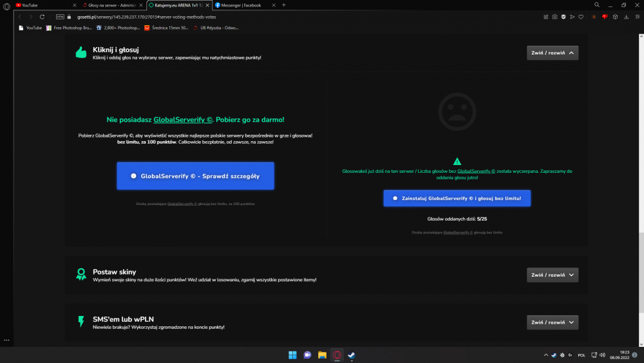Open File Explorer from taskbar
The width and height of the screenshot is (644, 363).
[322, 355]
